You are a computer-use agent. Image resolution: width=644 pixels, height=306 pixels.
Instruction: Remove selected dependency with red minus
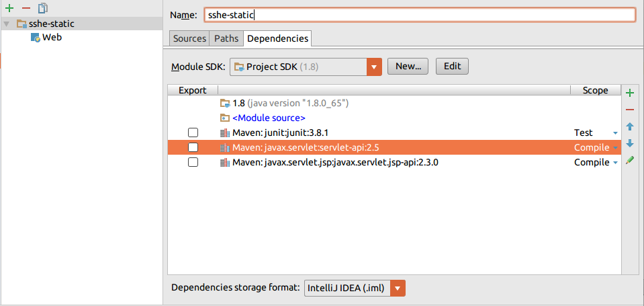coord(630,110)
